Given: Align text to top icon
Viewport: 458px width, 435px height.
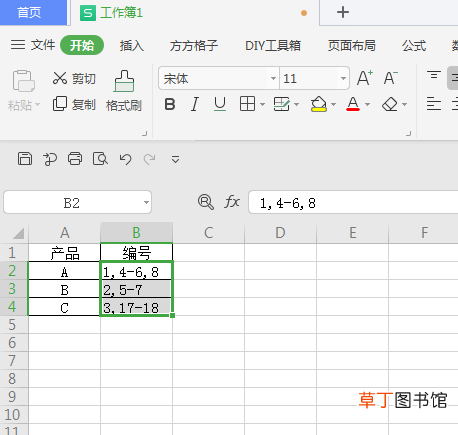Looking at the screenshot, I should click(434, 75).
